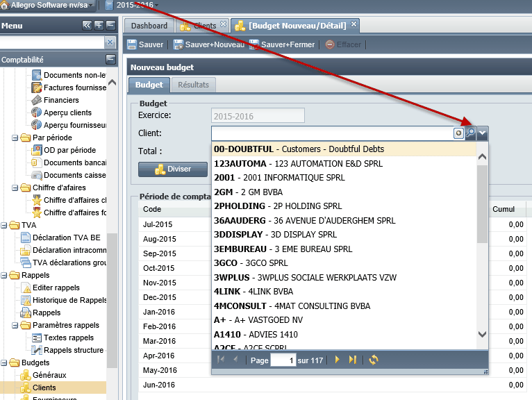The image size is (532, 400).
Task: Choose 3DDISPLAY - 3D DISPLAY SPRL
Action: [344, 235]
